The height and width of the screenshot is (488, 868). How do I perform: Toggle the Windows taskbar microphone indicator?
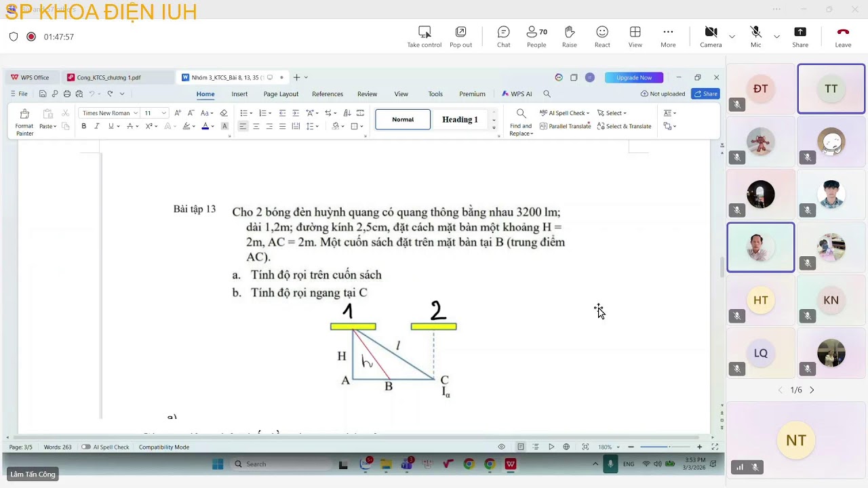[610, 464]
